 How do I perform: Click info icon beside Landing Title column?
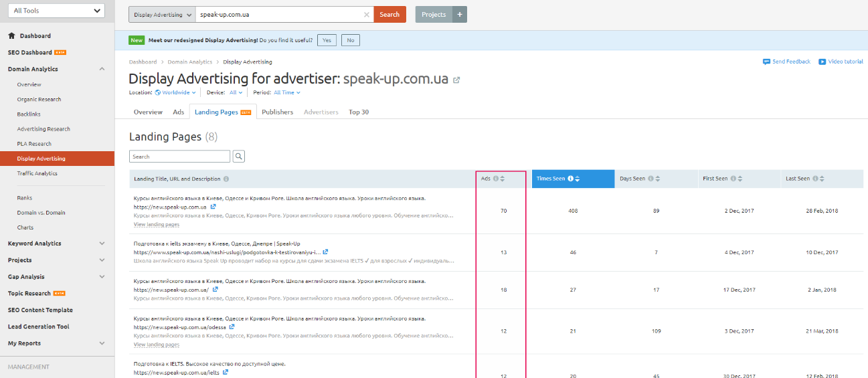point(226,179)
